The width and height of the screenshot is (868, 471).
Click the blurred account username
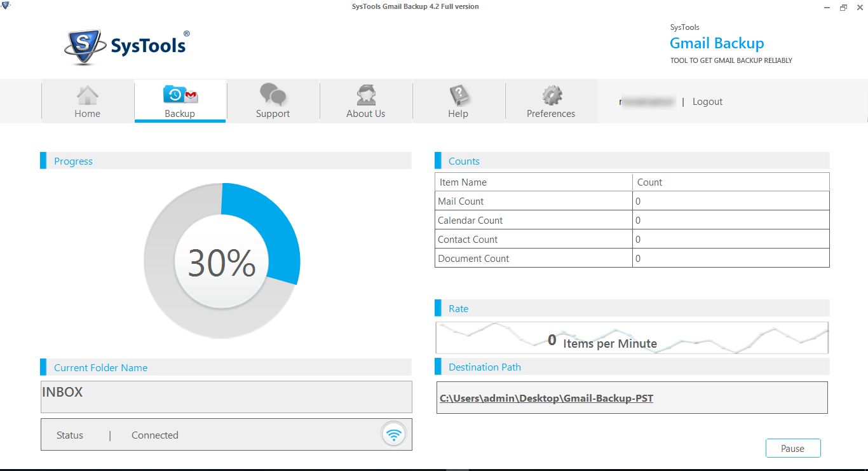coord(647,102)
